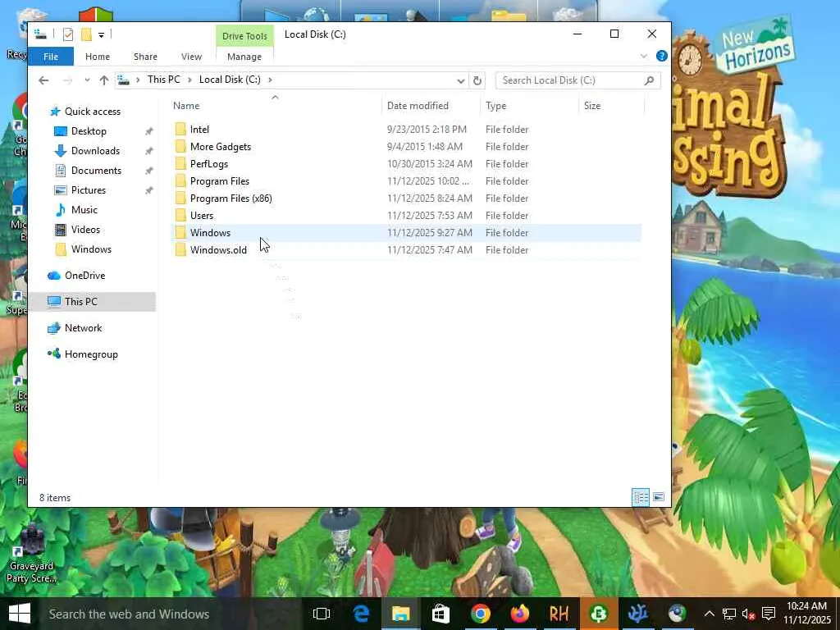Open the recent locations dropdown
Screen dimensions: 840x630
pyautogui.click(x=87, y=80)
